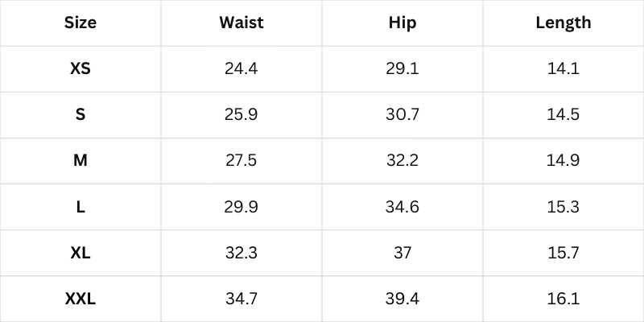This screenshot has width=644, height=322.
Task: Click the L hip value 34.6
Action: pyautogui.click(x=402, y=207)
